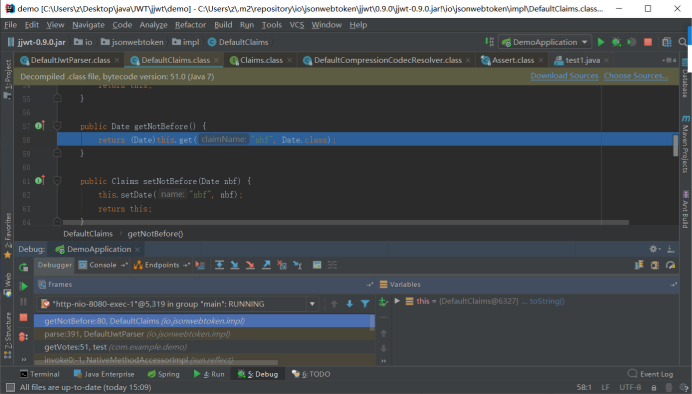
Task: Close the DemoApplication debug session tab
Action: [x=137, y=250]
